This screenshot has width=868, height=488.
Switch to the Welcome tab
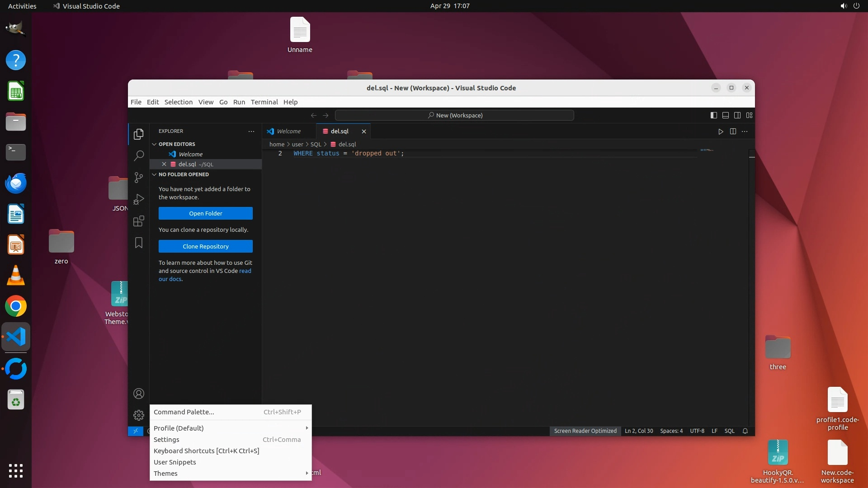coord(288,131)
